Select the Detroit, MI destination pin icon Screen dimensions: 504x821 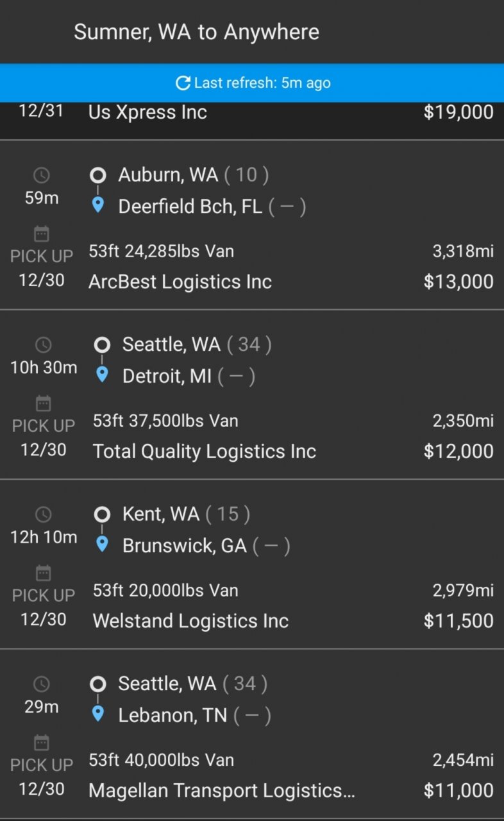pyautogui.click(x=101, y=375)
